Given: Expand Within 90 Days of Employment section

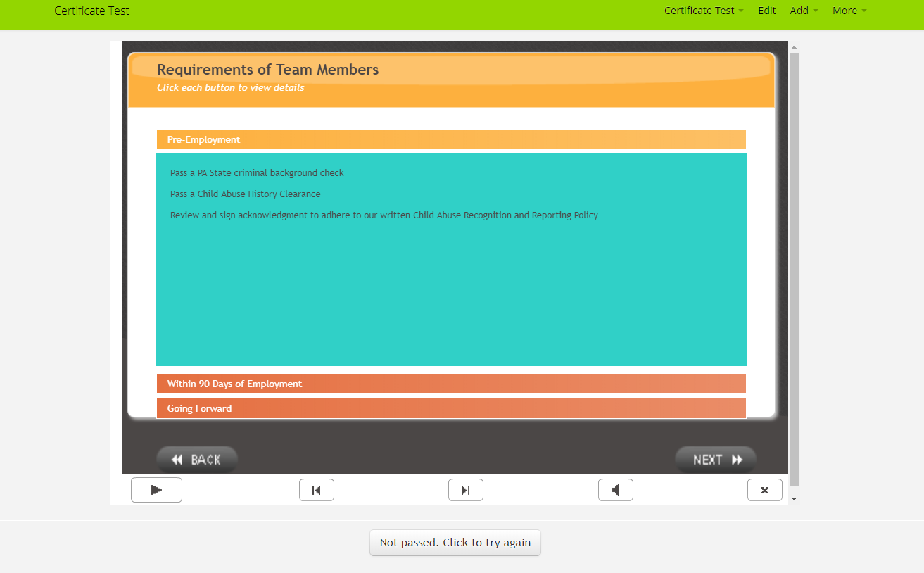Looking at the screenshot, I should coord(450,384).
